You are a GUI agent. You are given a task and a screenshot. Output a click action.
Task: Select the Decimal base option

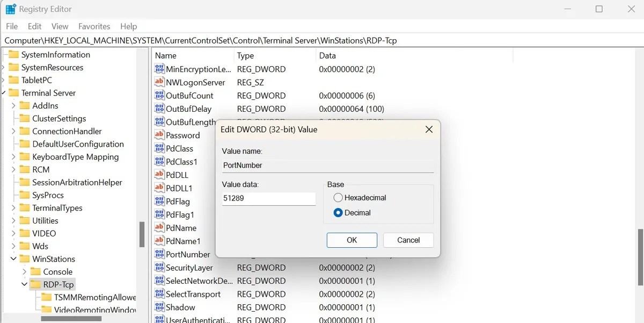[338, 212]
